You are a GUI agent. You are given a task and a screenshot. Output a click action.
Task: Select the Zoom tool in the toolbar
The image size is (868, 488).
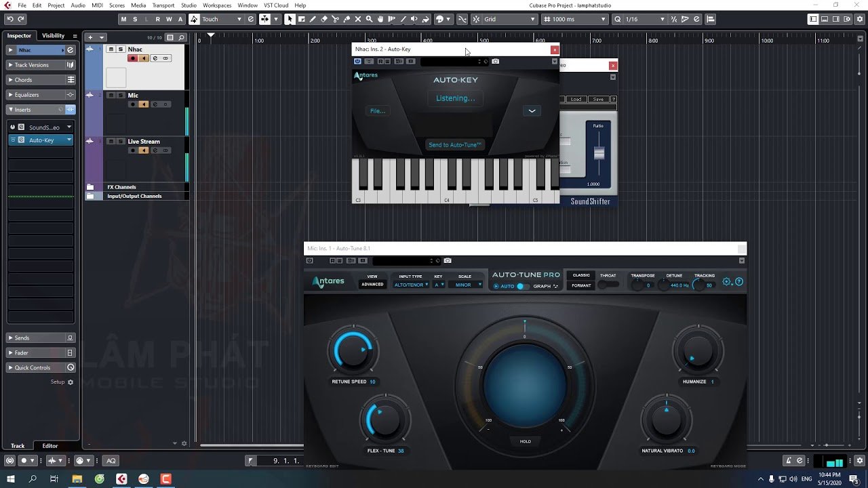370,19
